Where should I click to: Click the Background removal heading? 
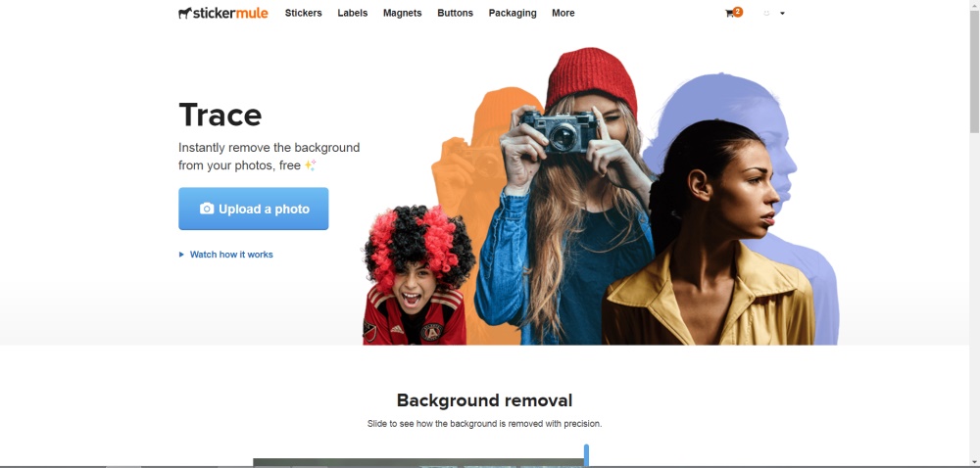click(x=484, y=400)
